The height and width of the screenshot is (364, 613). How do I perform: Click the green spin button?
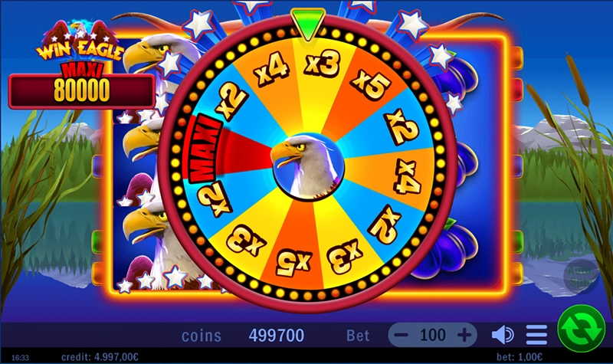tap(581, 329)
